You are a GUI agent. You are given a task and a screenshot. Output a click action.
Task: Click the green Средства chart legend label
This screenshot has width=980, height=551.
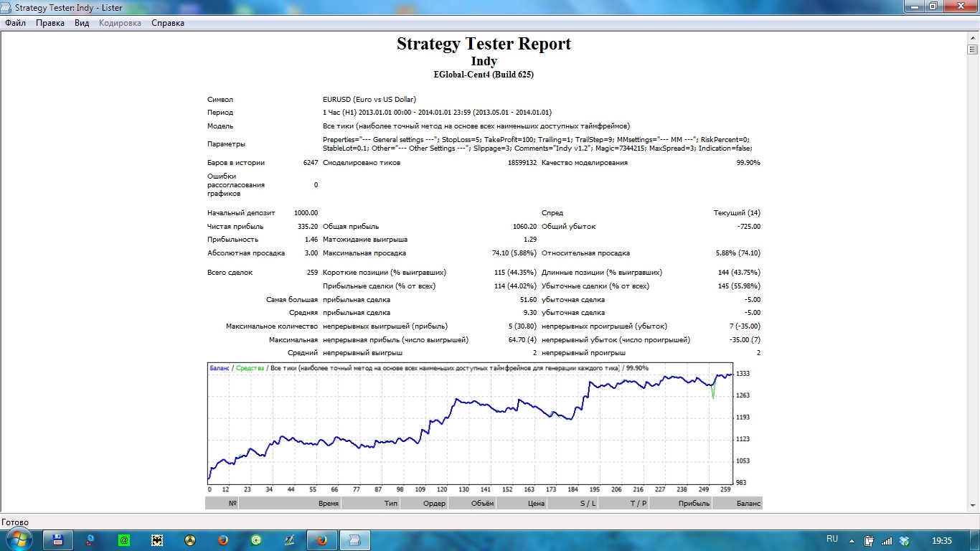tap(250, 368)
